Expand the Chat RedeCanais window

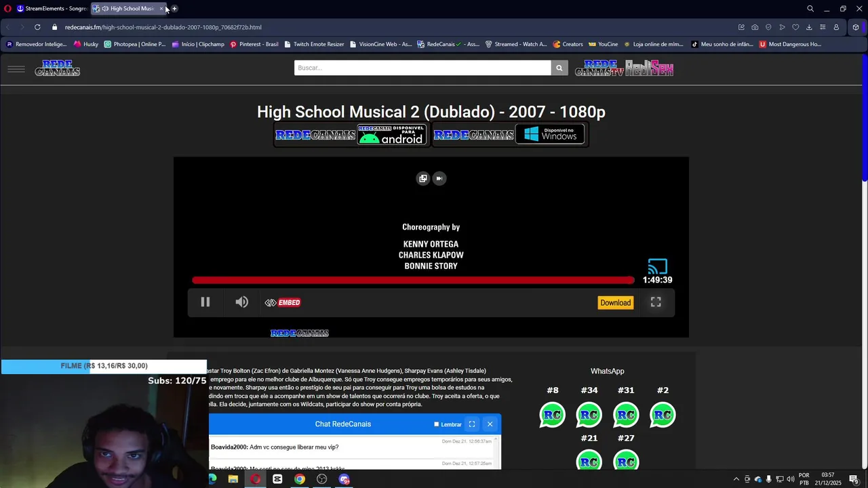point(472,424)
